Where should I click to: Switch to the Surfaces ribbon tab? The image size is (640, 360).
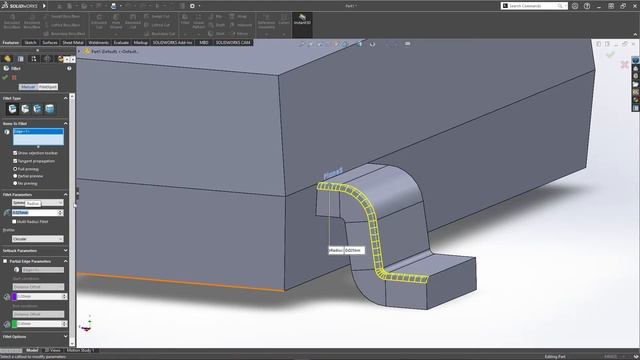pos(50,42)
